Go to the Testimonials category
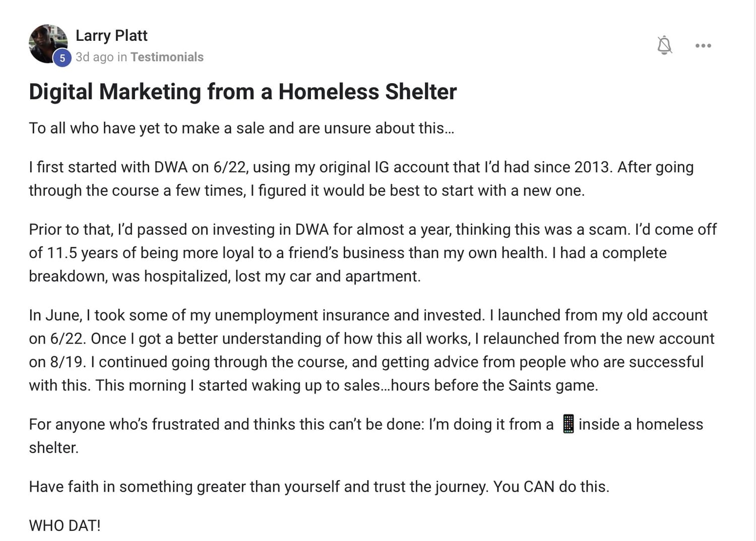 [167, 57]
